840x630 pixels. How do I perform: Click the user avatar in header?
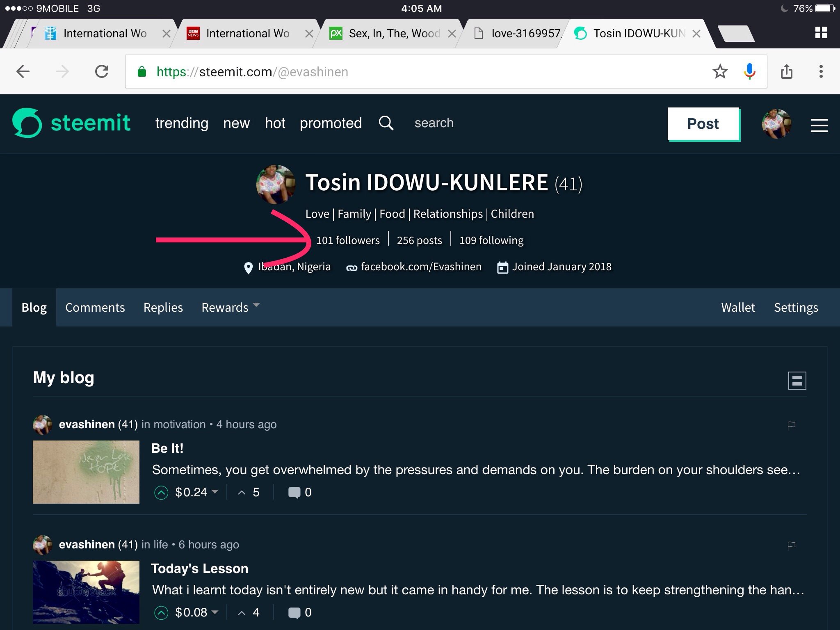tap(776, 124)
